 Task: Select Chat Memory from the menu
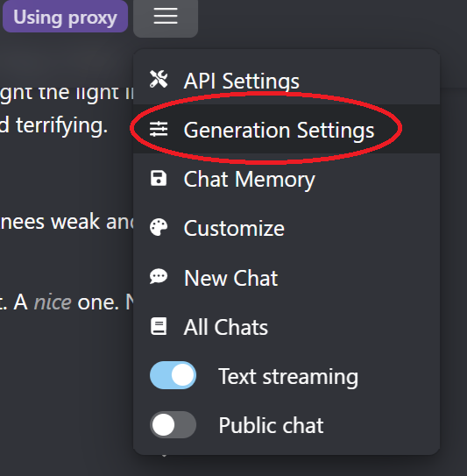287,178
